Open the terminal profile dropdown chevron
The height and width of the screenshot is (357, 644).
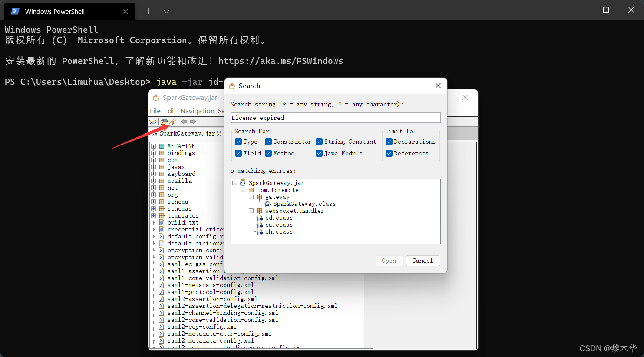pos(166,11)
